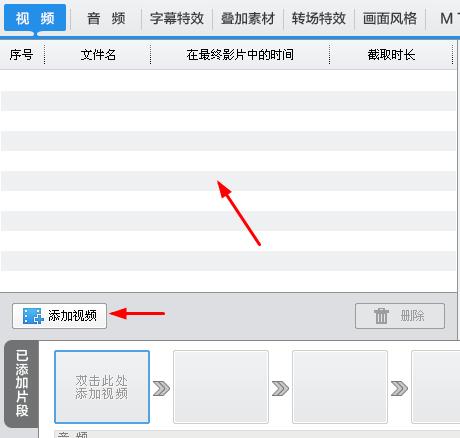Screen dimensions: 460x438
Task: Click the 文件名 column header
Action: (x=98, y=55)
